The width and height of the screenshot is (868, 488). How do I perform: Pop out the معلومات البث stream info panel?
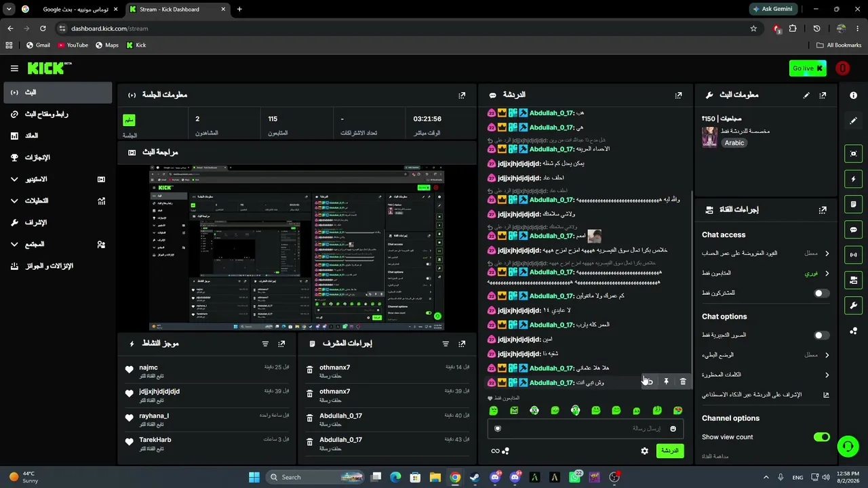pyautogui.click(x=823, y=96)
